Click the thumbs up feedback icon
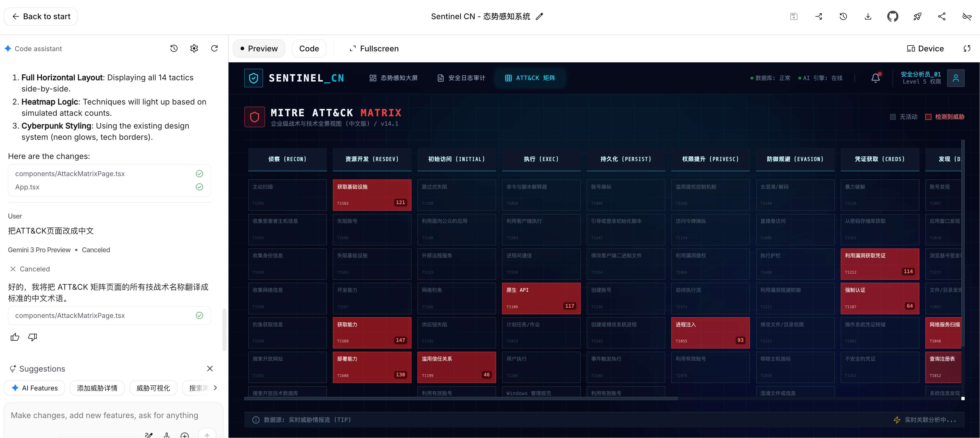 (x=15, y=337)
